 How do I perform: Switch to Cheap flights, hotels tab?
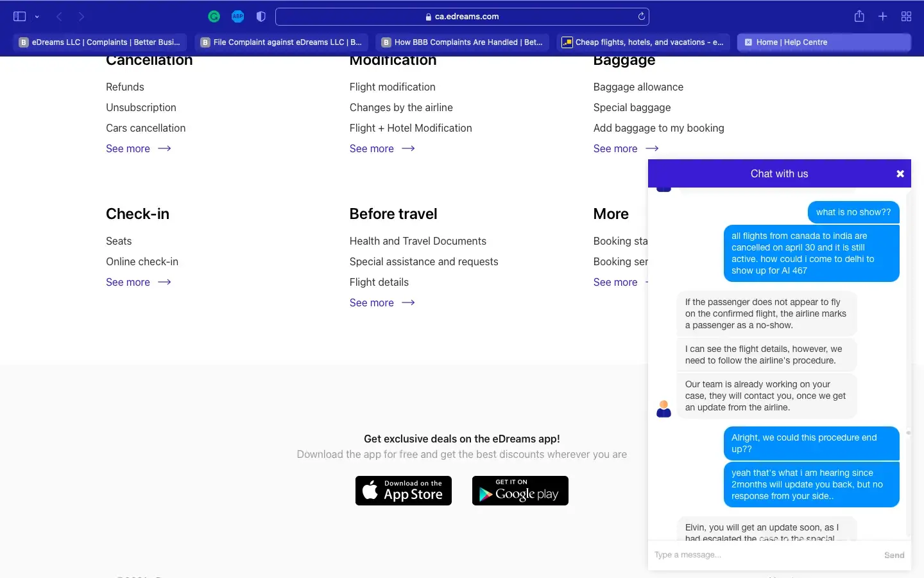643,42
